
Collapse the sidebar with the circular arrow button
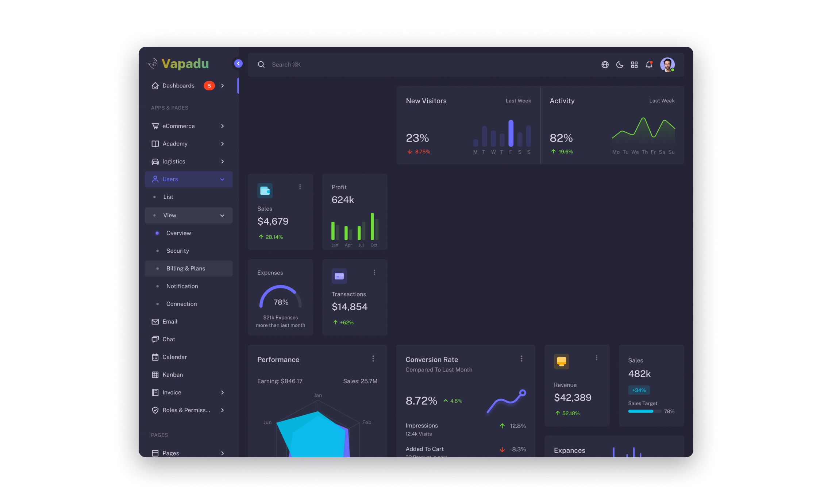(x=238, y=63)
